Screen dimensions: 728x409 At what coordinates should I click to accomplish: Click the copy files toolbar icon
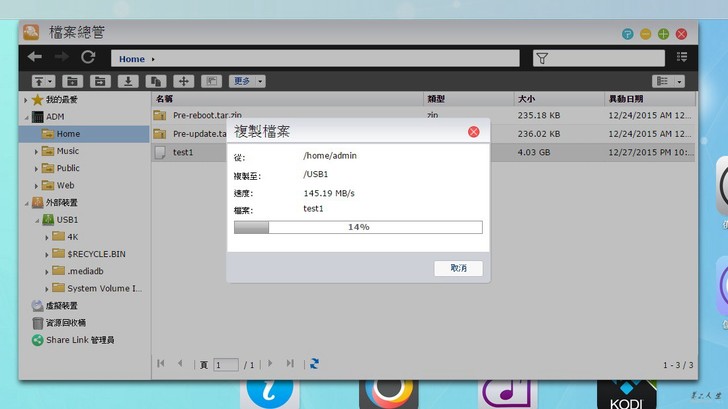pos(156,81)
